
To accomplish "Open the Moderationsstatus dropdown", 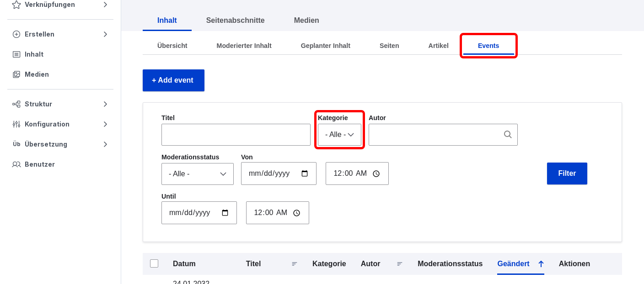I will (x=198, y=174).
